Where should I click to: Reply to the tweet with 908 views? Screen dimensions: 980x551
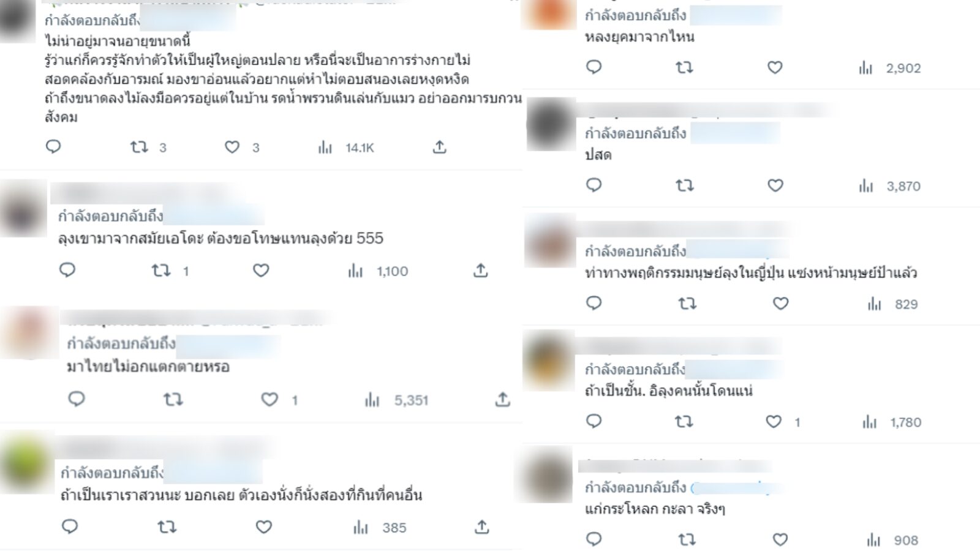coord(594,539)
